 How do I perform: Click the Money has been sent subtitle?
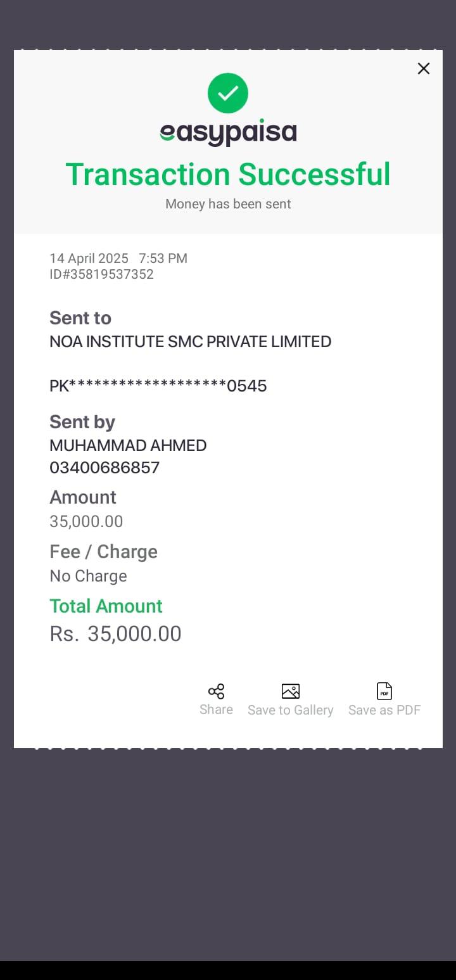(228, 204)
